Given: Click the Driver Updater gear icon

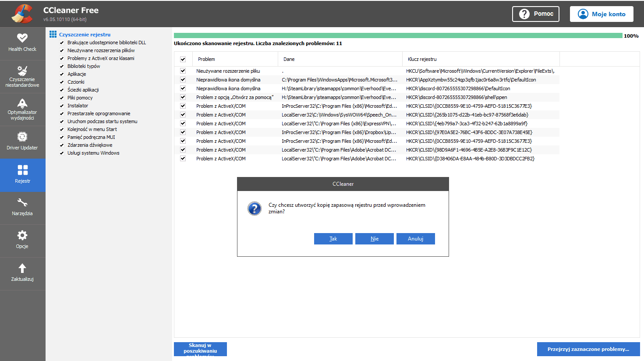Looking at the screenshot, I should click(22, 137).
